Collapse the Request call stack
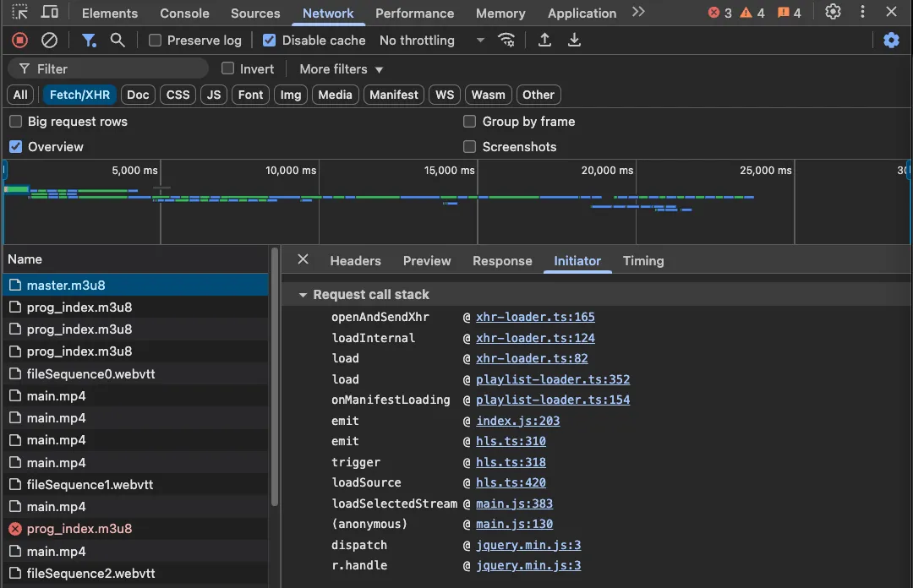This screenshot has width=913, height=588. [303, 294]
